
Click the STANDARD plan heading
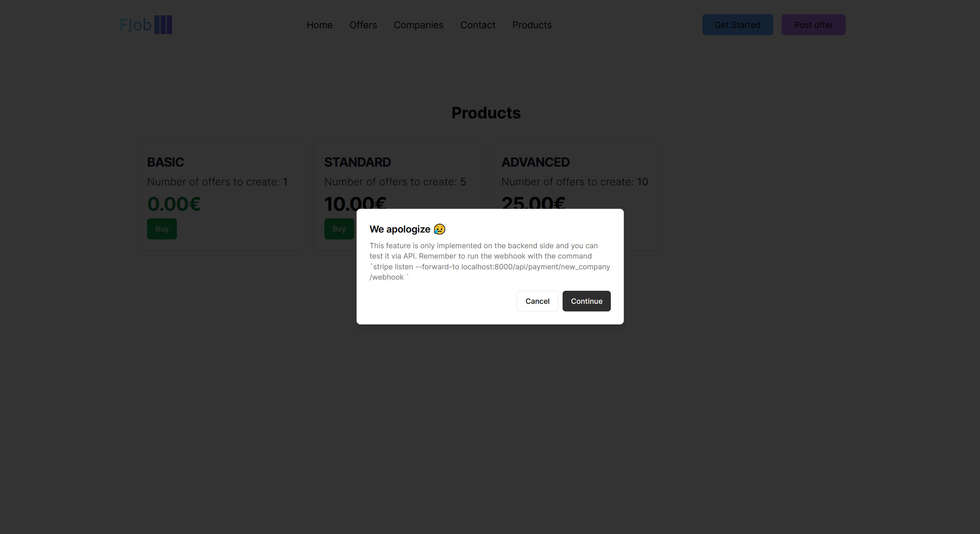[357, 162]
